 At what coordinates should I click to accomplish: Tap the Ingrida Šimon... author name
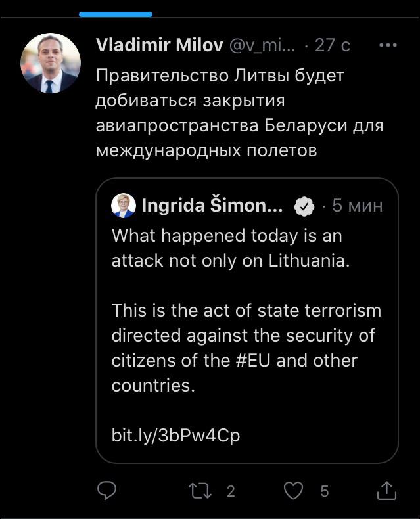(x=212, y=206)
